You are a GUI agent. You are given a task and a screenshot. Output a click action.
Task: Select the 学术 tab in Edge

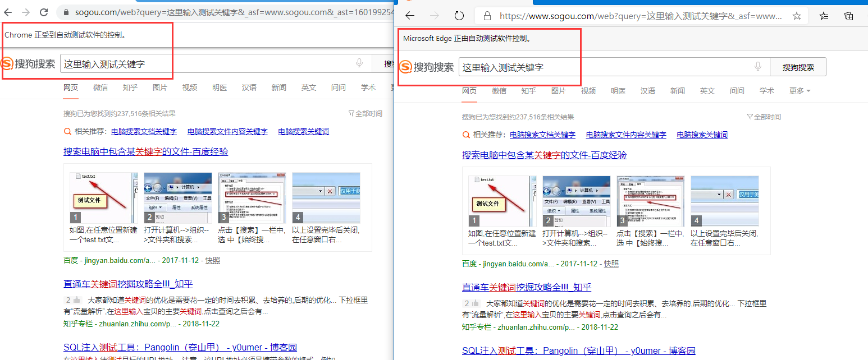tap(767, 91)
